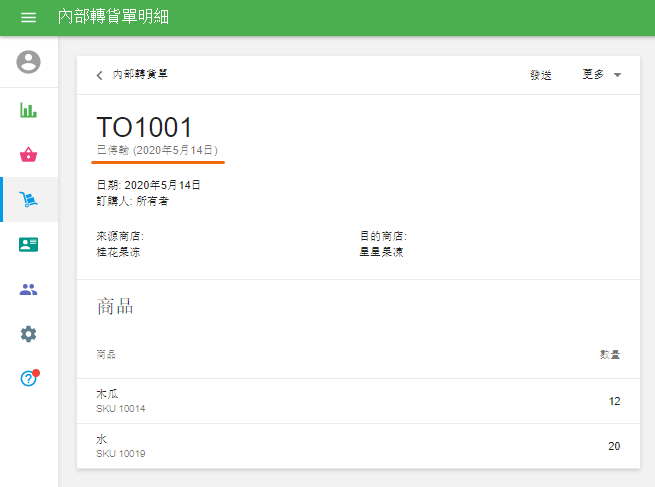
Task: Return to the 內部轉貨單 list
Action: coord(140,75)
